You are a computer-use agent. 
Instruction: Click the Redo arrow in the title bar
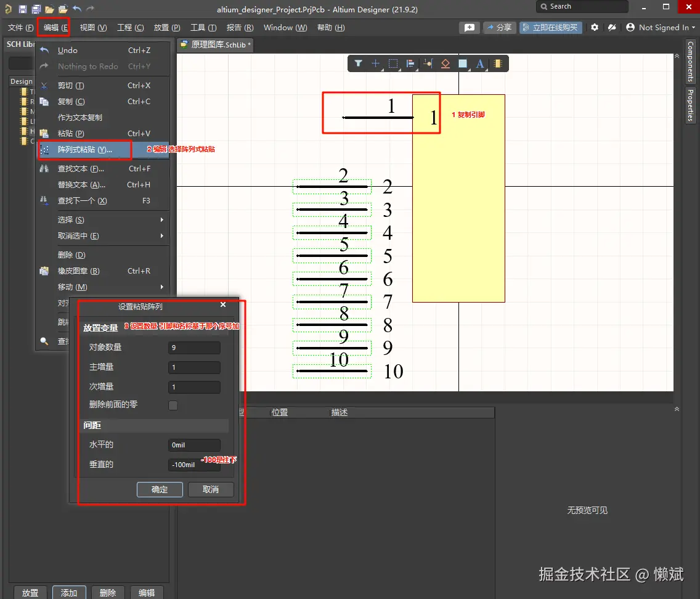click(90, 9)
